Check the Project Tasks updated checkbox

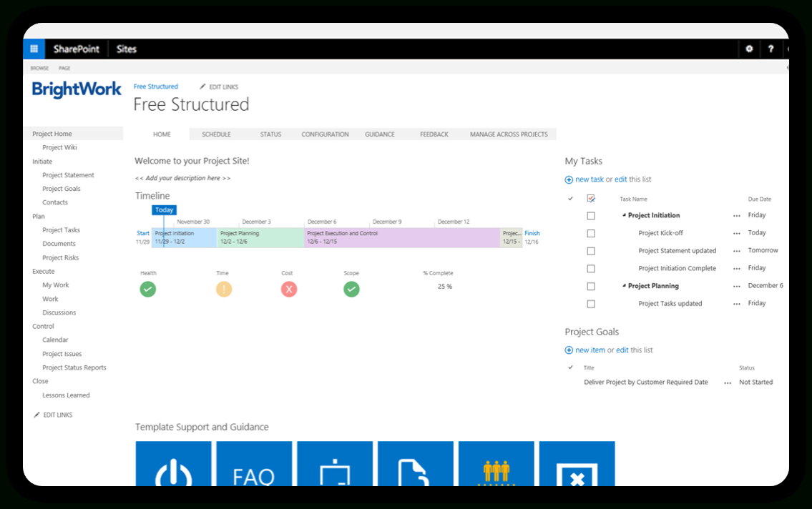591,304
